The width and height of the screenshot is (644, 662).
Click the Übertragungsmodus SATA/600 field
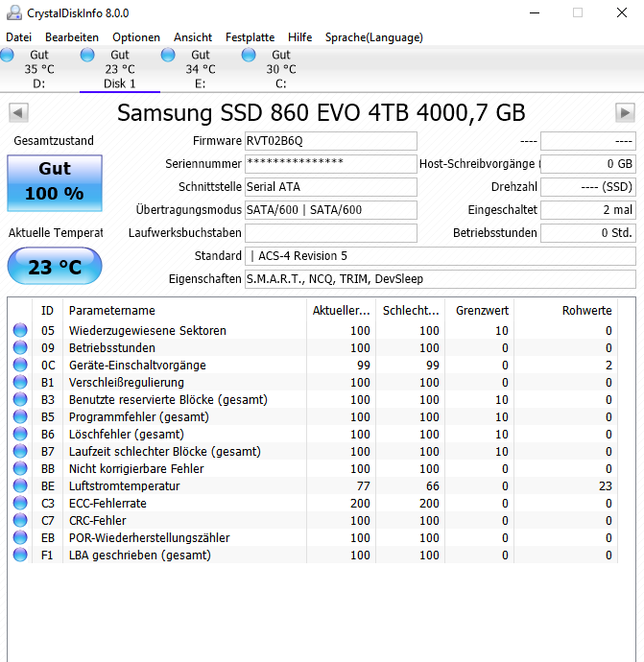331,210
